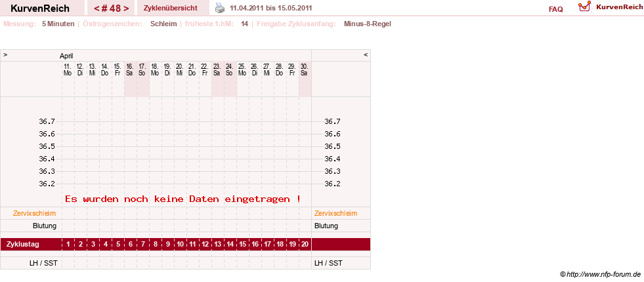Select the früheste 1.hM value '14'
The width and height of the screenshot is (644, 282).
pos(245,24)
